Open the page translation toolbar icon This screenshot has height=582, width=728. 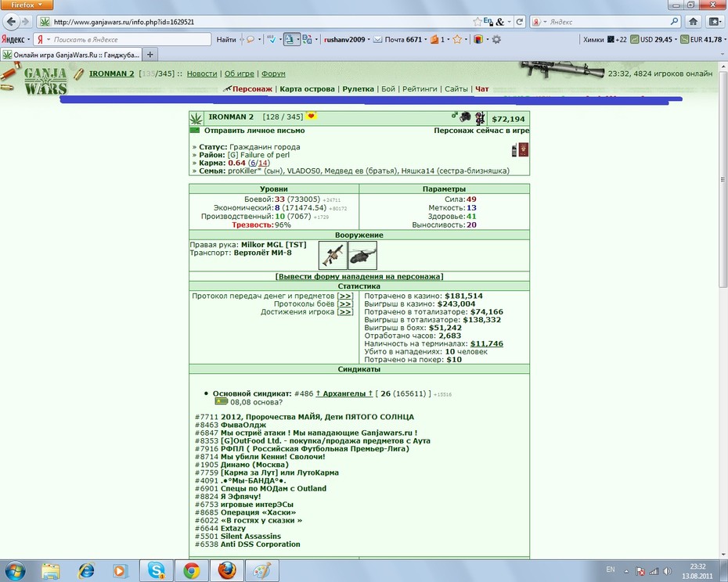point(307,39)
